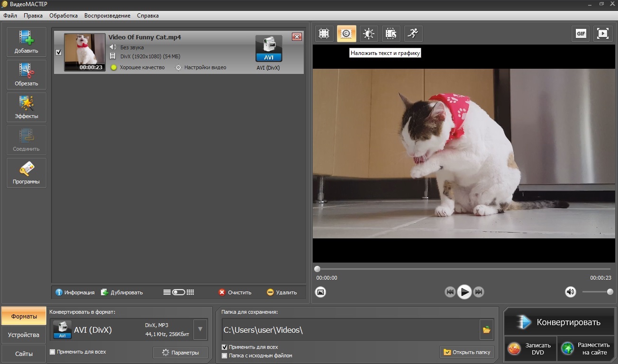Skip to previous frame button
Image resolution: width=618 pixels, height=364 pixels.
click(450, 292)
